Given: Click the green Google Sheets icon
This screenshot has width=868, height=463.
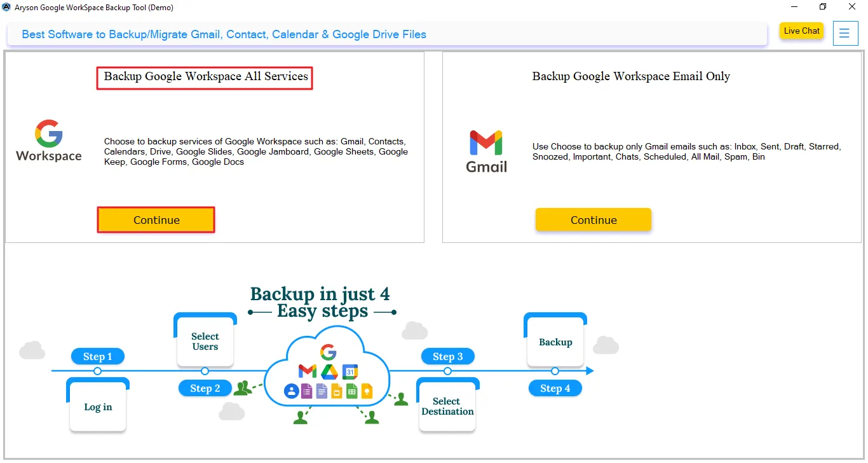Looking at the screenshot, I should [351, 391].
